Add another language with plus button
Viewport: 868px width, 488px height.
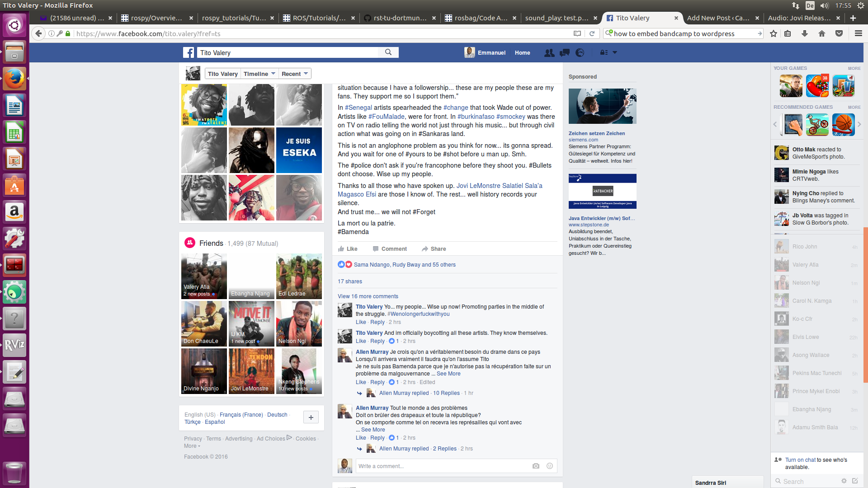point(311,418)
